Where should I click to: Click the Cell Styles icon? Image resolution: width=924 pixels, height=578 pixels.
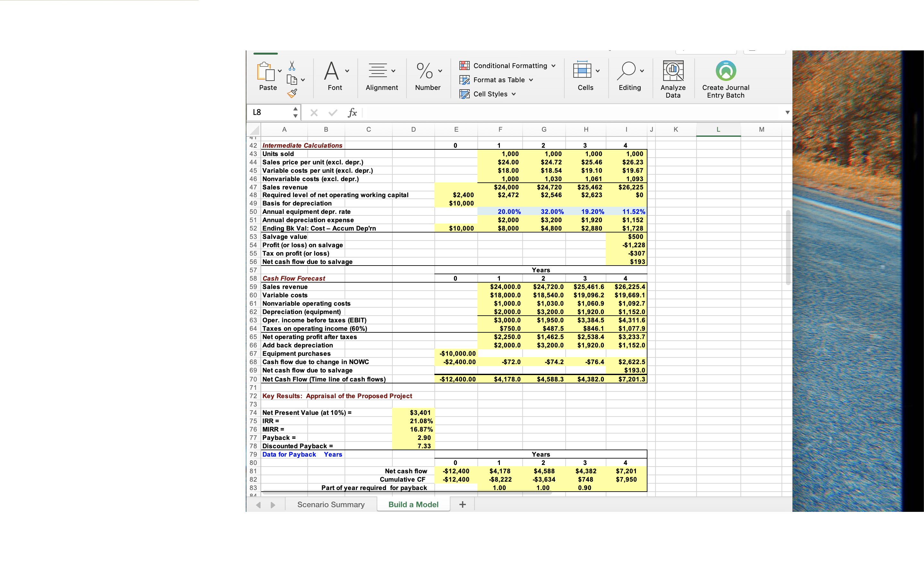464,94
